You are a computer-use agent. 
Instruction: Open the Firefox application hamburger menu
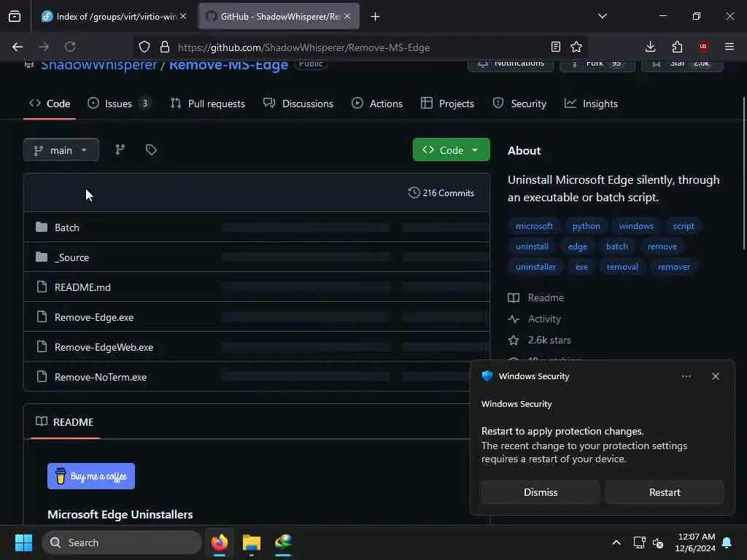pos(729,47)
